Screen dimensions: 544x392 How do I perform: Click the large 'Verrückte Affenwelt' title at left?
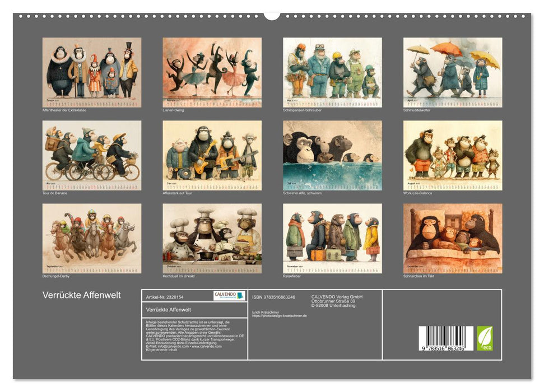(x=82, y=295)
